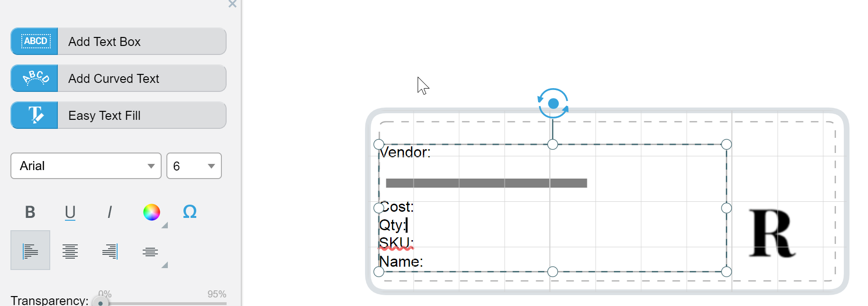The width and height of the screenshot is (868, 306).
Task: Open the font size 6 dropdown
Action: 194,166
